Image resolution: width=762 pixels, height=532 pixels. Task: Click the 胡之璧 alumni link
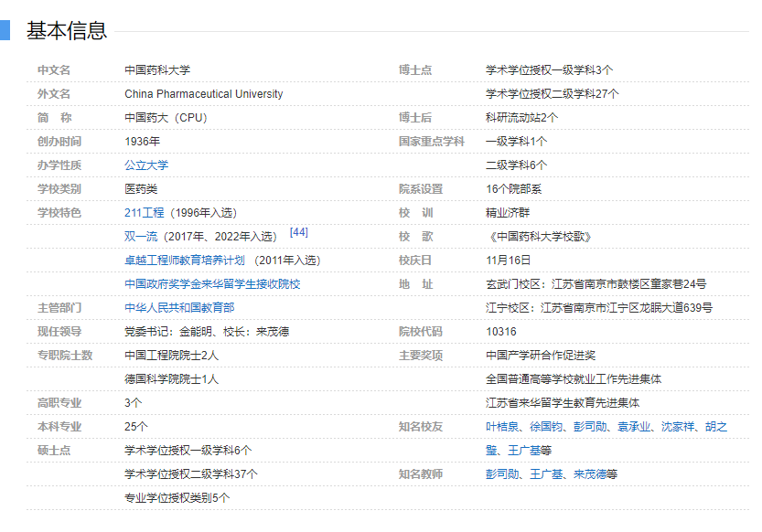[716, 427]
